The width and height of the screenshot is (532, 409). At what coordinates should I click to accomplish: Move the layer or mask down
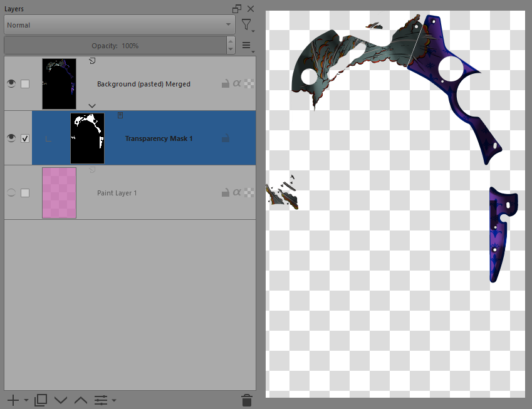coord(61,400)
